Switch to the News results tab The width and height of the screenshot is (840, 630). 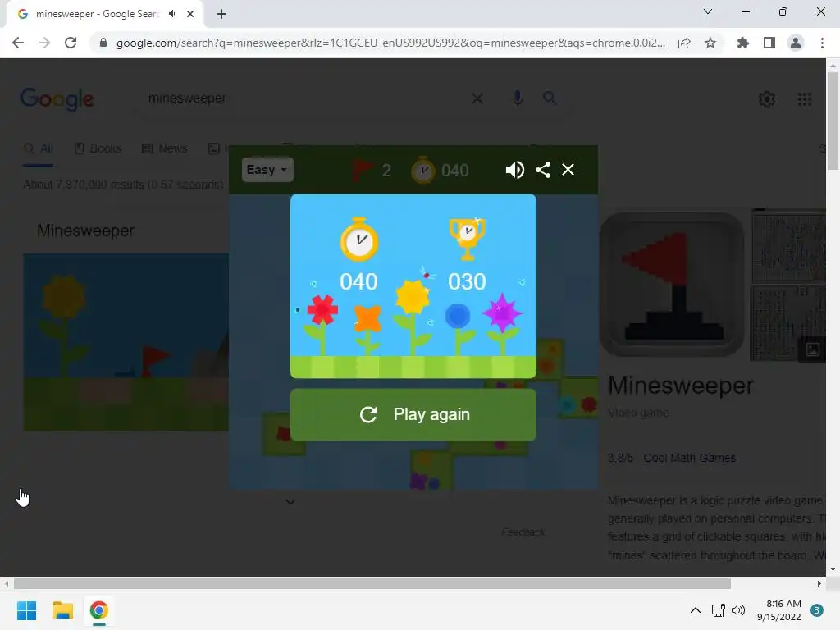[164, 148]
